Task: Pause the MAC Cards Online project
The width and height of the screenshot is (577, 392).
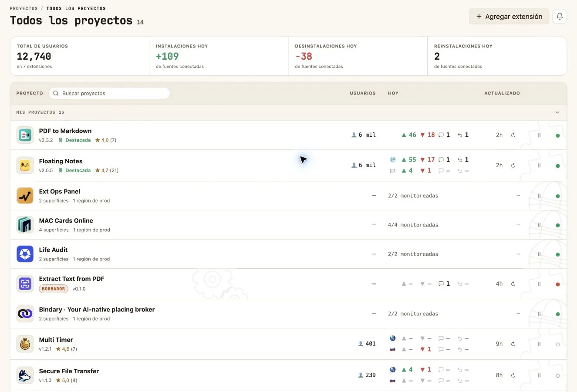Action: (539, 225)
